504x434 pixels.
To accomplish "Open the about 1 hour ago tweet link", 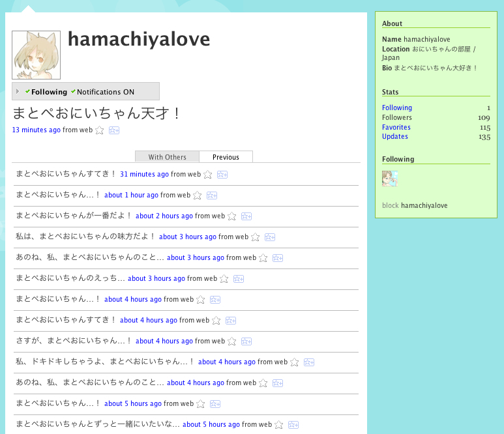I will 131,195.
